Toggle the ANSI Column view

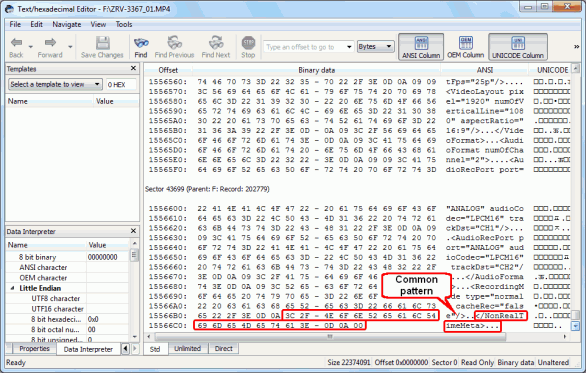click(421, 47)
